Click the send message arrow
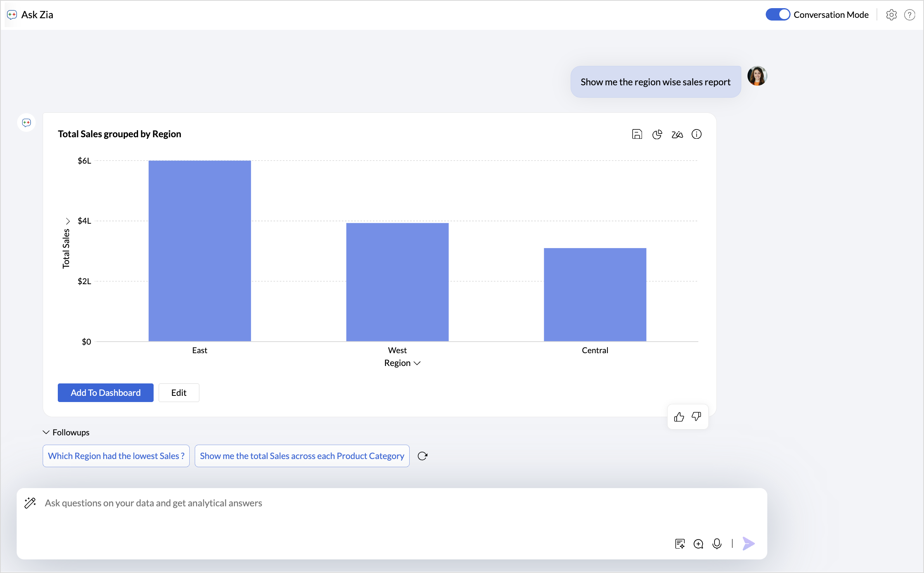The width and height of the screenshot is (924, 573). tap(748, 544)
